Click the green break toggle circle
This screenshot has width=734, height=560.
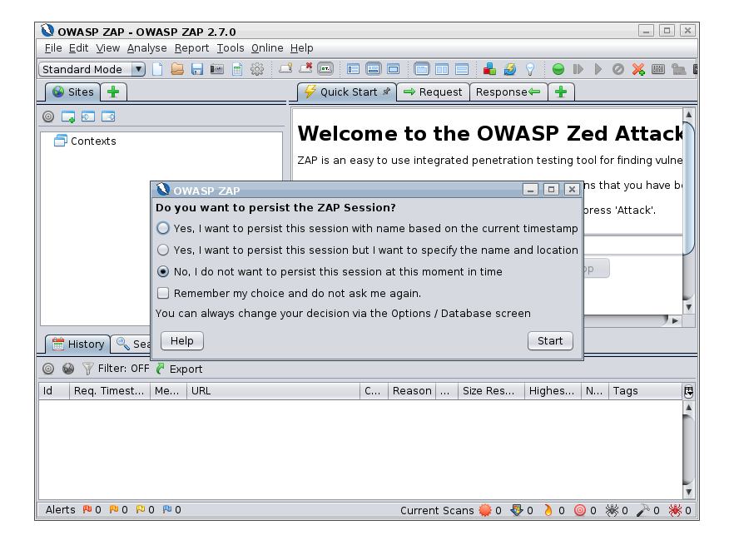coord(558,69)
